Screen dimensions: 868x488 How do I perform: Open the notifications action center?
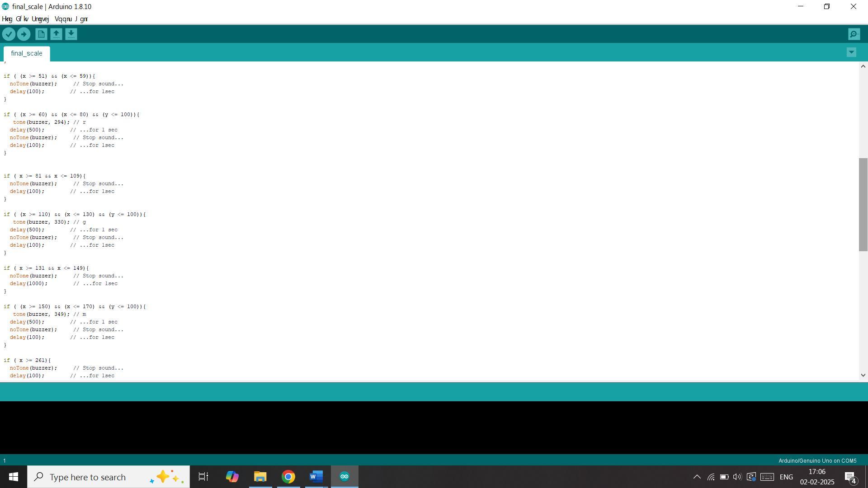(850, 477)
